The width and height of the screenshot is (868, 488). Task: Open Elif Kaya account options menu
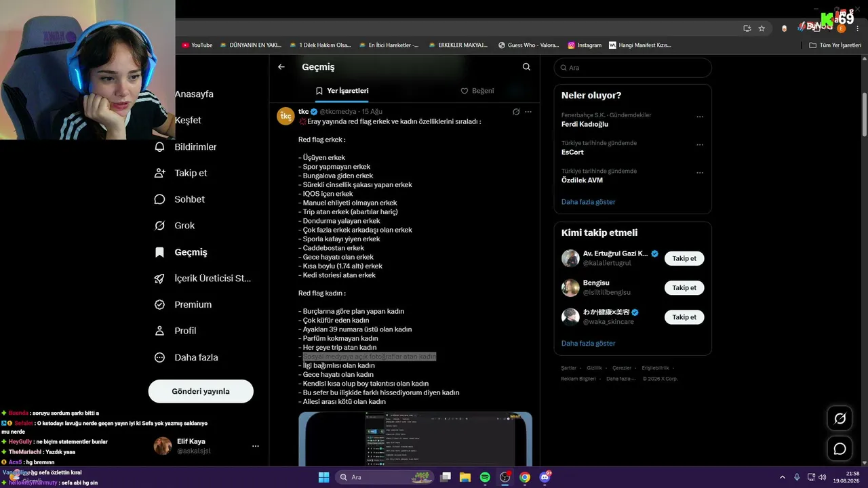256,446
